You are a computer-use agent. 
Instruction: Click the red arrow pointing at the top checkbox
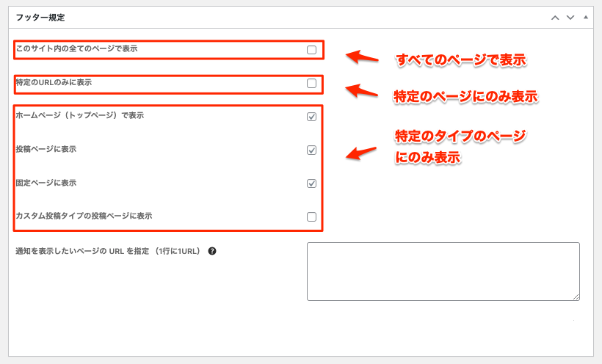click(x=360, y=57)
